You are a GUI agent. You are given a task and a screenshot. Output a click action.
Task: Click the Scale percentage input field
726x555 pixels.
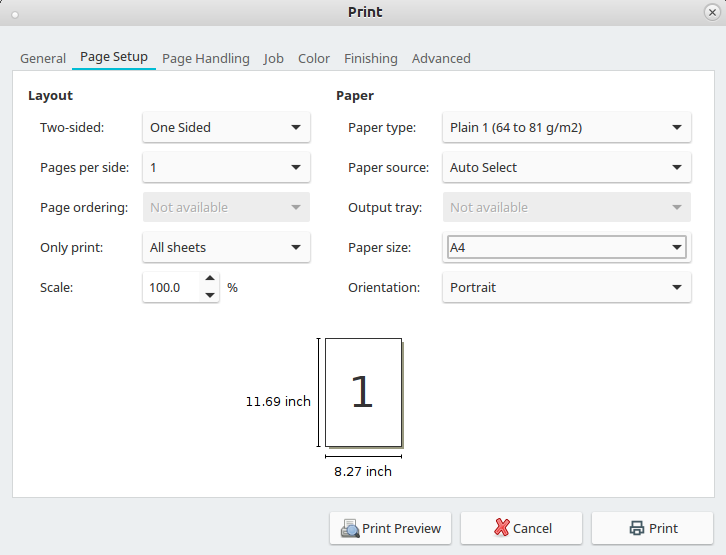coord(172,287)
